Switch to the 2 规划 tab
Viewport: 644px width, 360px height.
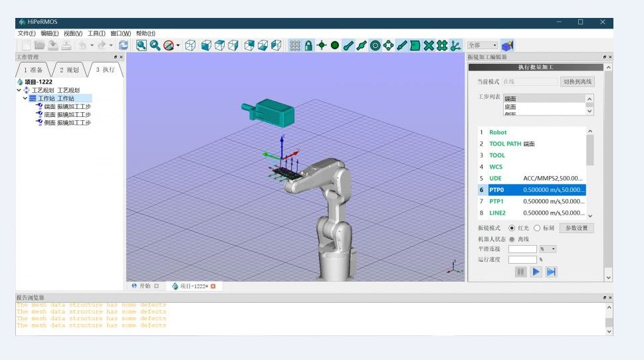pos(69,70)
